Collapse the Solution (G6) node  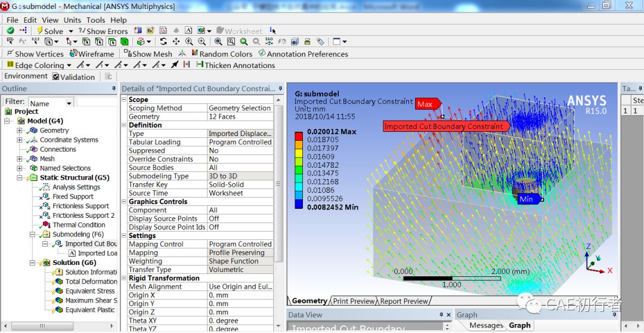click(32, 263)
